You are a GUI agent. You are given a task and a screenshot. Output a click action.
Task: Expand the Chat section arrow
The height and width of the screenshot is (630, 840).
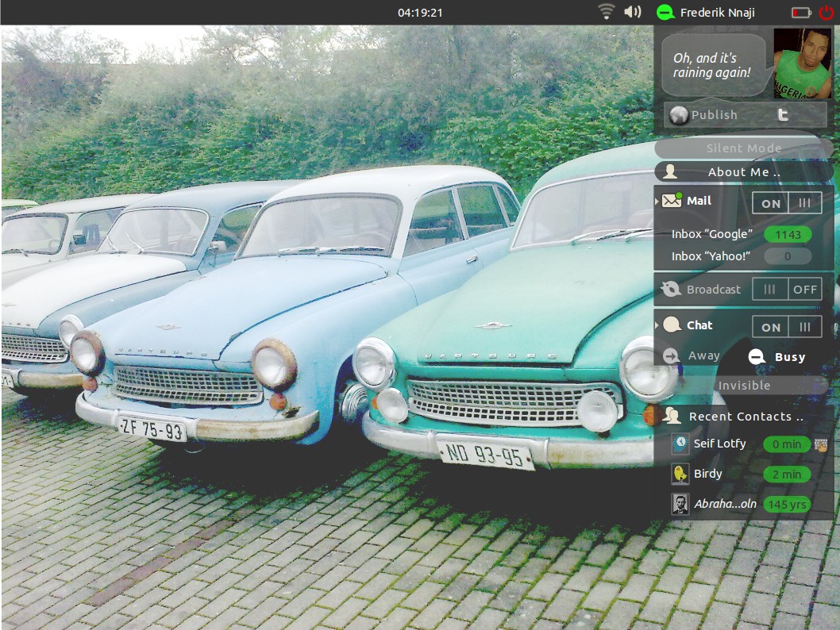[657, 325]
